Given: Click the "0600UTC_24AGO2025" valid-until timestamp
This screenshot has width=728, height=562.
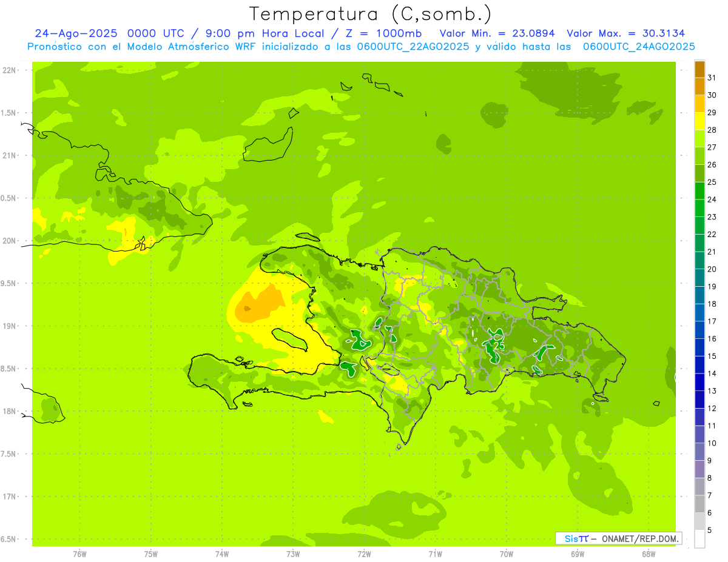Looking at the screenshot, I should tap(639, 47).
